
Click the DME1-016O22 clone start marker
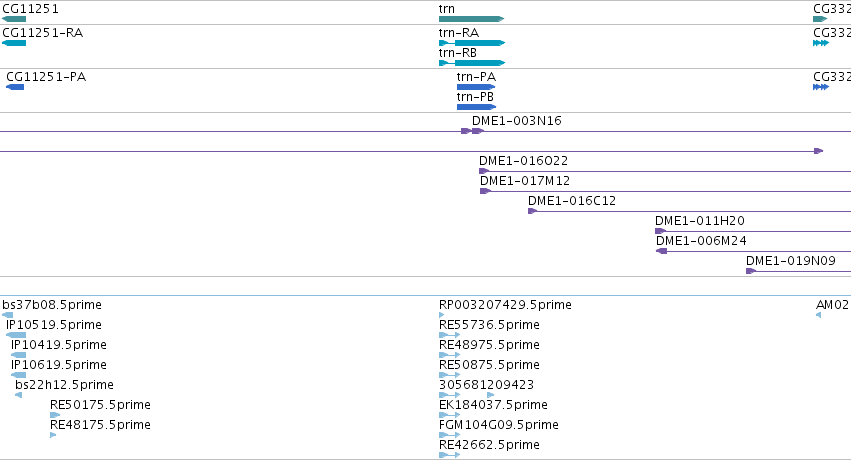point(484,171)
